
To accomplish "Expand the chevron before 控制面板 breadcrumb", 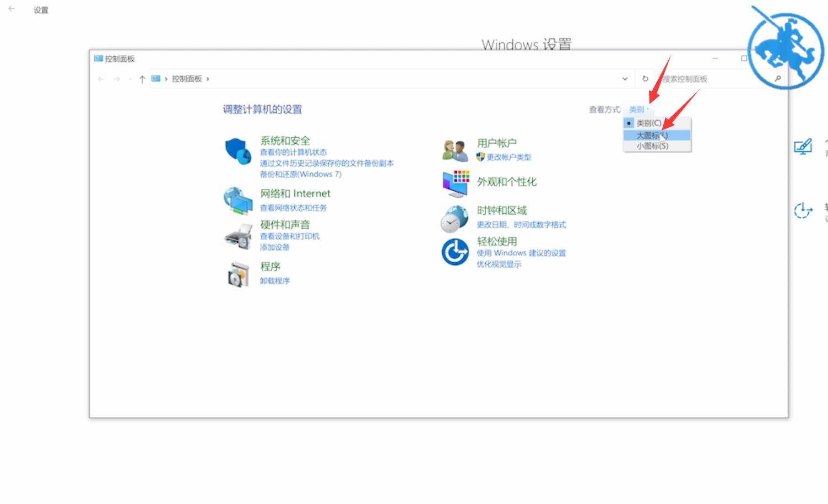I will coord(166,79).
